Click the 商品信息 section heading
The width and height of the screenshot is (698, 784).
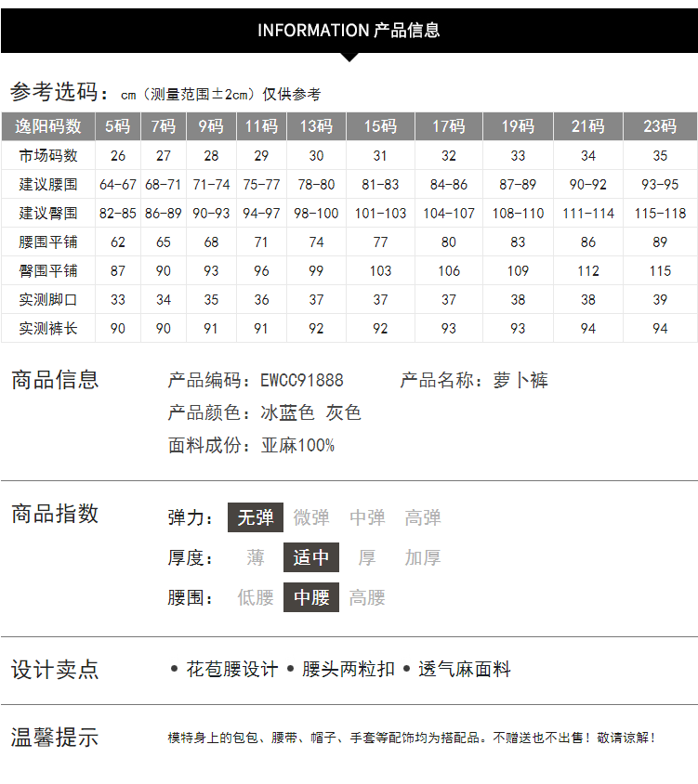click(x=55, y=380)
